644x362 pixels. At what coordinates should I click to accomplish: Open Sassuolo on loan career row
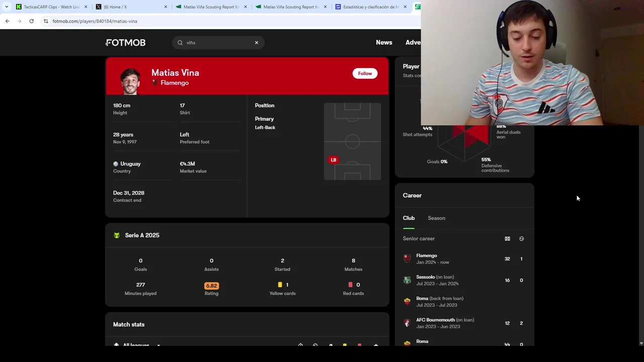(x=464, y=280)
